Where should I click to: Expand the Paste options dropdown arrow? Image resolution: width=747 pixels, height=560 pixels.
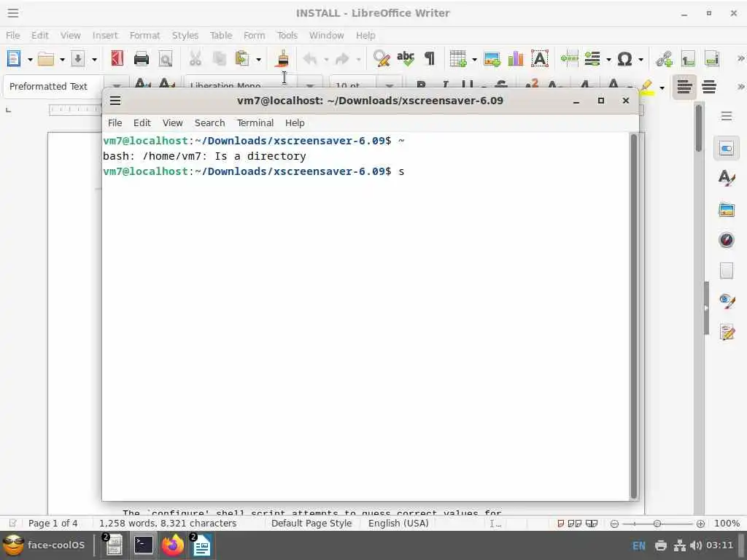pyautogui.click(x=259, y=60)
